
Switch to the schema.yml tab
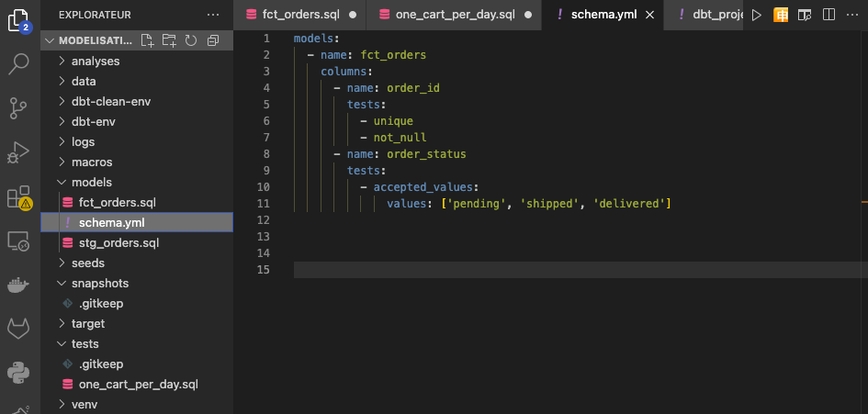(x=604, y=15)
